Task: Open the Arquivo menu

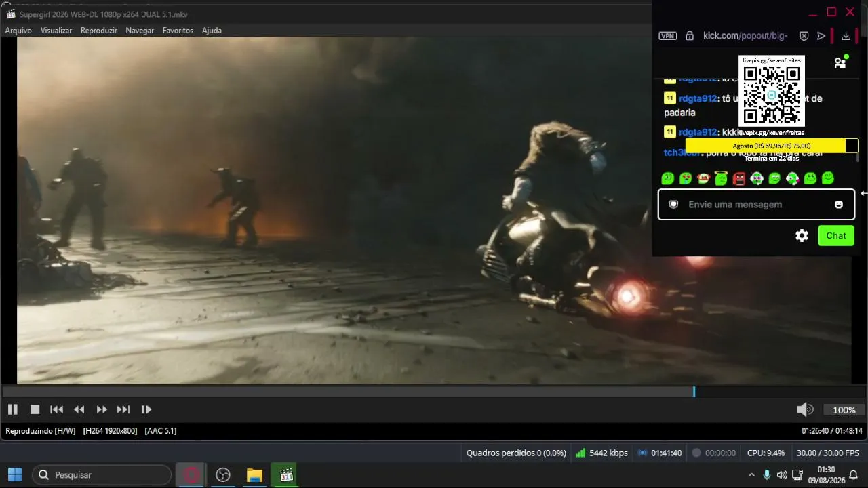Action: [x=18, y=30]
